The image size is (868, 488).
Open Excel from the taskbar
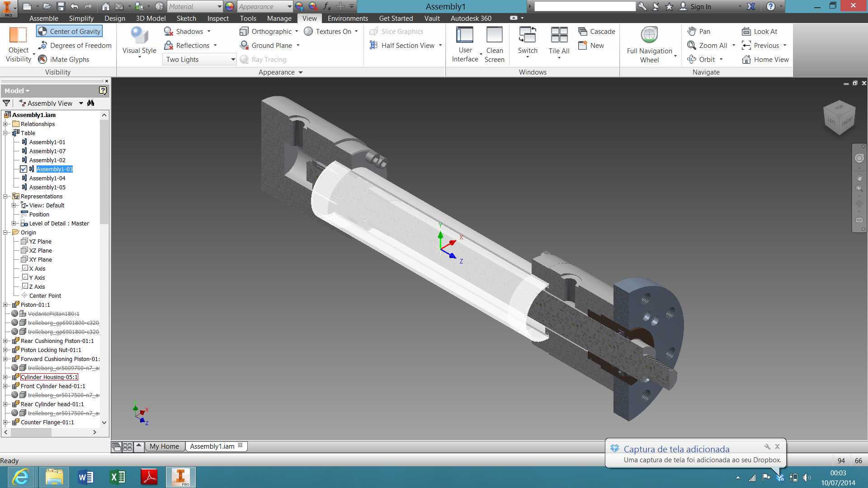click(x=118, y=477)
